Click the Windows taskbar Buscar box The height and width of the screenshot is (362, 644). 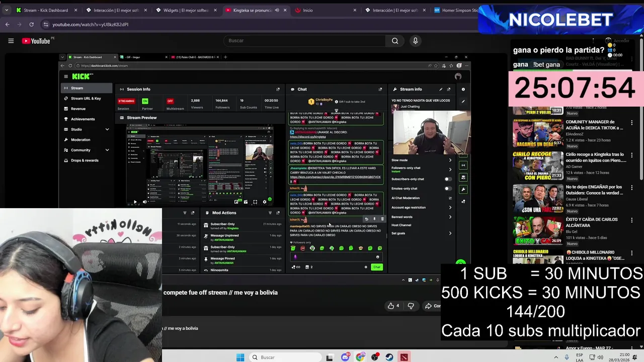pos(284,357)
